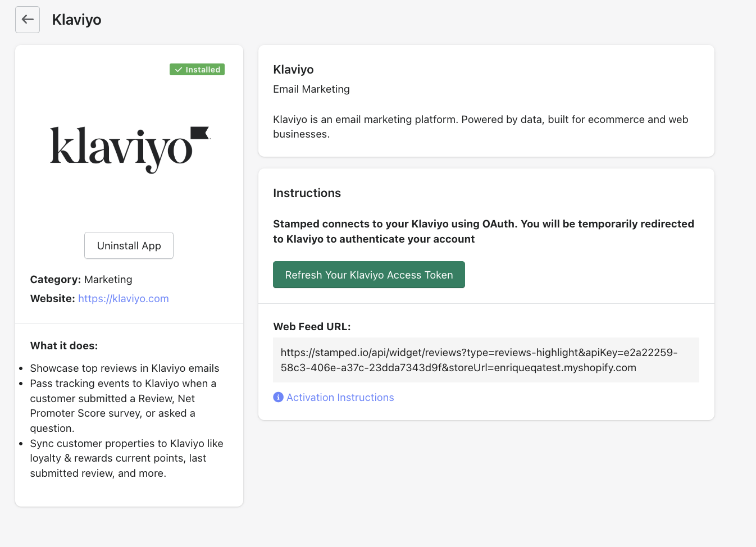
Task: Click the 'Sync customer properties to Klaviyo' bullet
Action: click(x=127, y=458)
